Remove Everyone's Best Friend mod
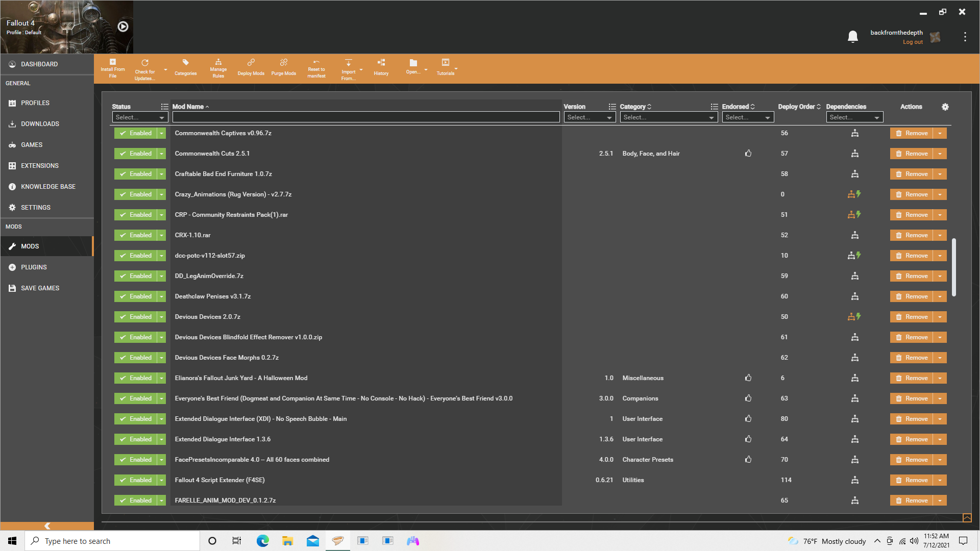Screen dimensions: 980x551 [x=912, y=398]
